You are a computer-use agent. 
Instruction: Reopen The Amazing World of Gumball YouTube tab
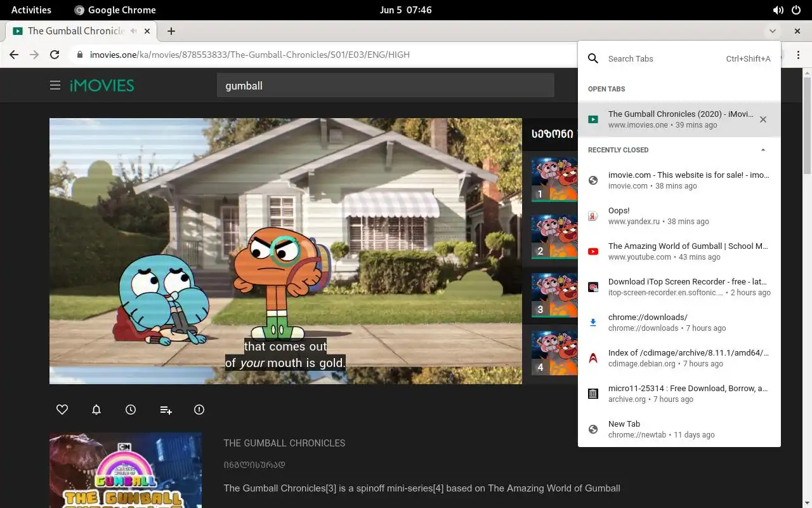click(679, 251)
